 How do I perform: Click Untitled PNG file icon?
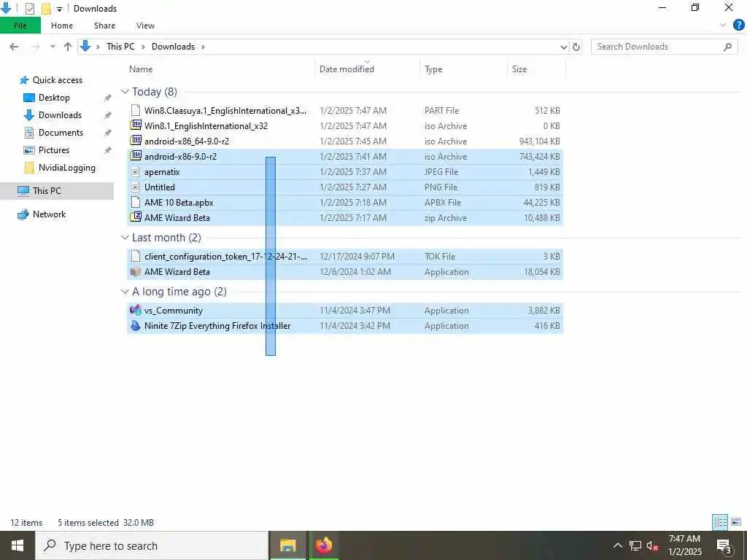[136, 187]
